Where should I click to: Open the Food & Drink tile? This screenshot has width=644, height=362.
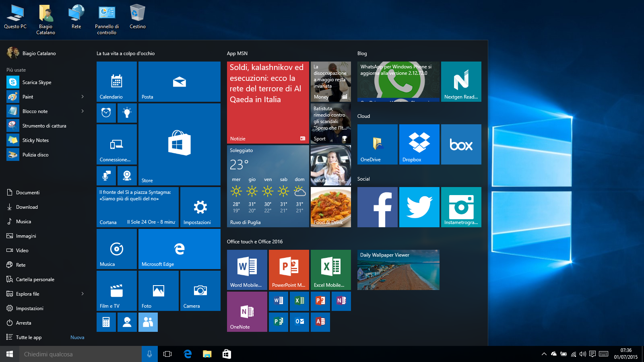click(331, 207)
